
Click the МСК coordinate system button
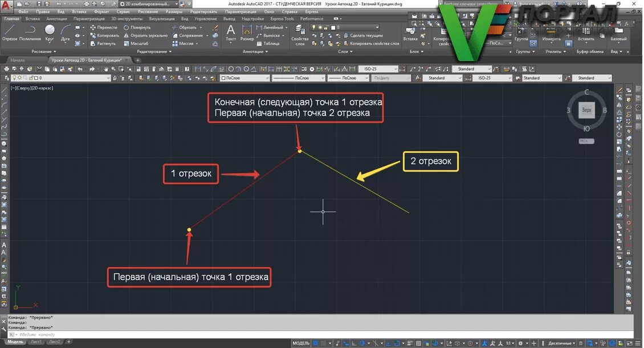click(586, 141)
